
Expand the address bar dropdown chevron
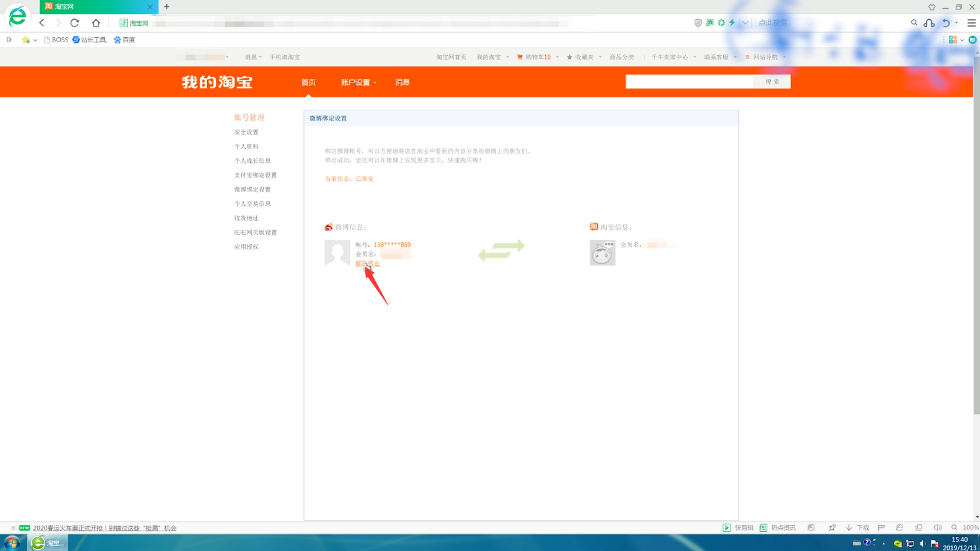click(x=745, y=23)
